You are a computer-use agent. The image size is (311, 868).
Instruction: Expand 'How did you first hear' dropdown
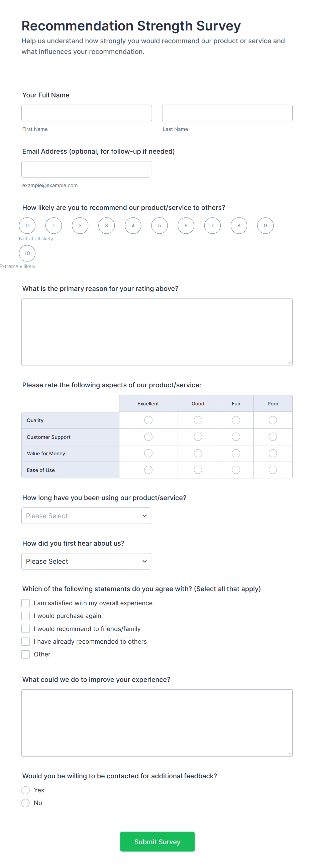tap(86, 561)
